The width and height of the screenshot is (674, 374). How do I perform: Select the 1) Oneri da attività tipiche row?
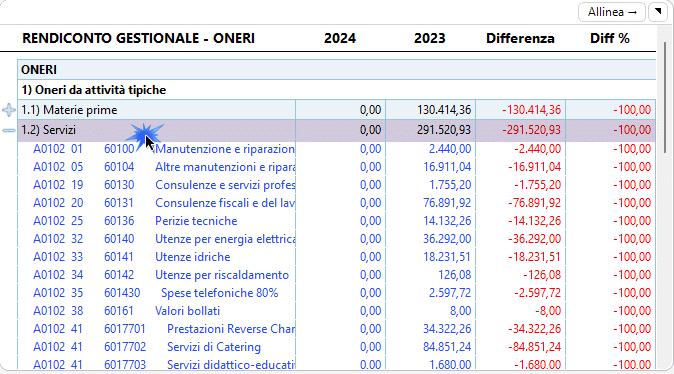pyautogui.click(x=337, y=90)
